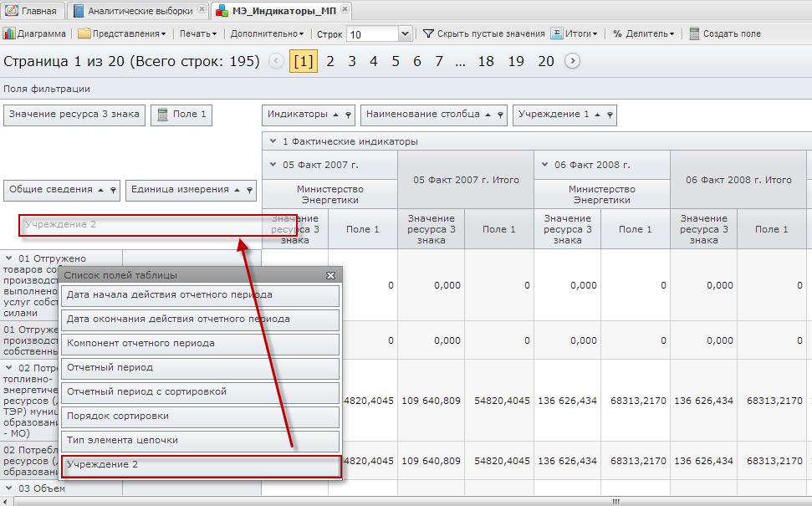Go to the previous page arrow
812x506 pixels.
coord(277,61)
